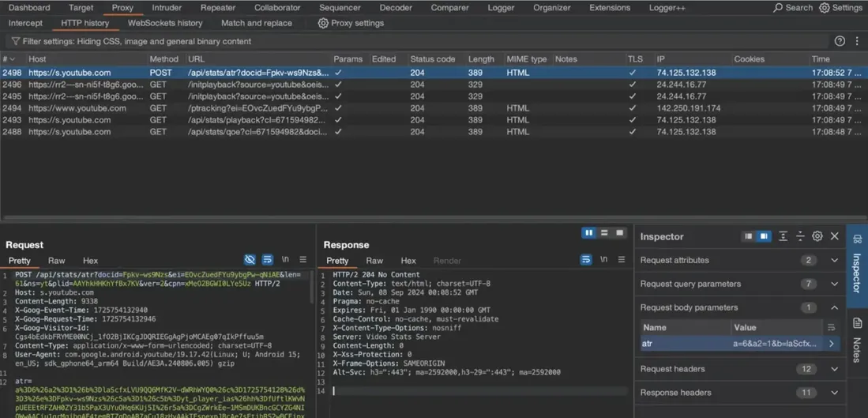Image resolution: width=868 pixels, height=418 pixels.
Task: Switch to top-bottom request/response layout
Action: (x=604, y=233)
